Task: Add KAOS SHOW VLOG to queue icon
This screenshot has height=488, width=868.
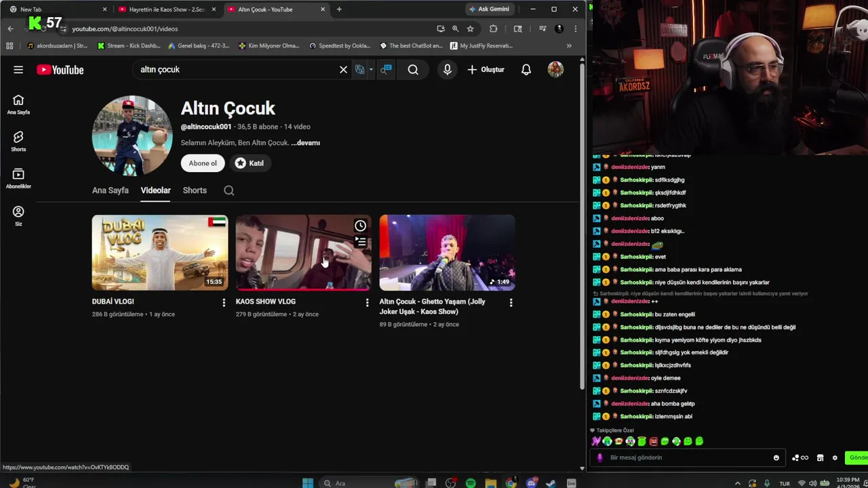Action: point(360,242)
